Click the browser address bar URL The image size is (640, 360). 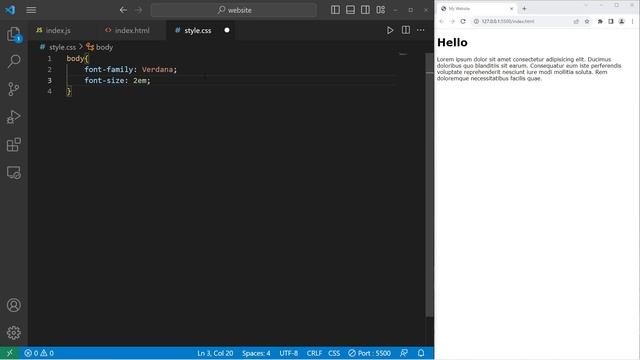[508, 21]
